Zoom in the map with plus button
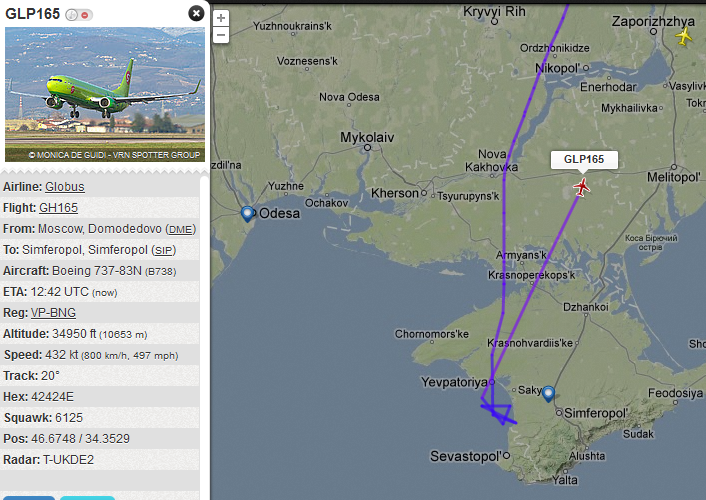The width and height of the screenshot is (706, 500). pyautogui.click(x=221, y=18)
